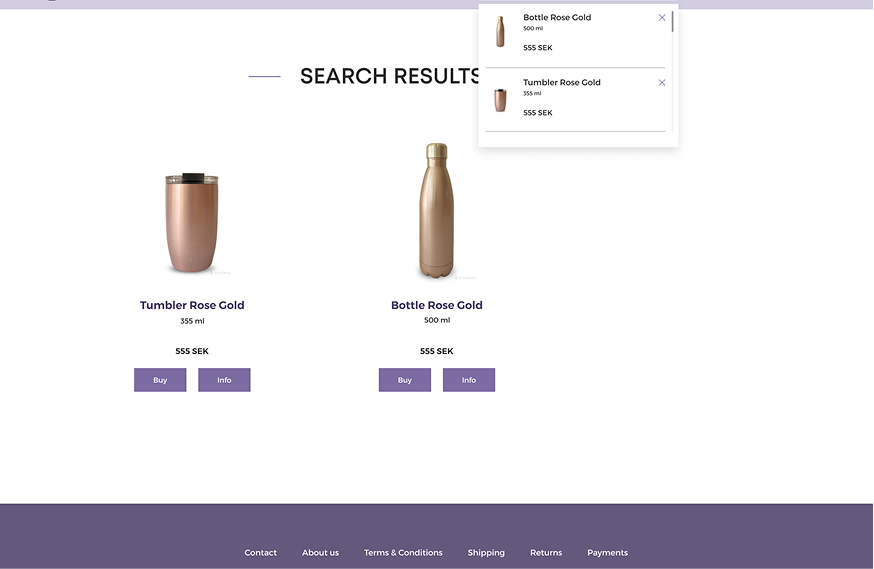Select Tumbler Rose Gold name in cart
Viewport: 874px width, 569px height.
[561, 82]
